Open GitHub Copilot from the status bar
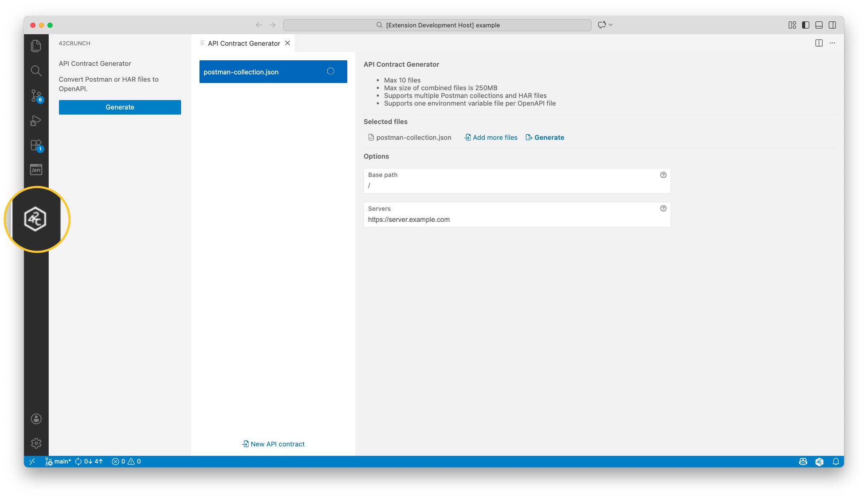The image size is (868, 499). tap(803, 461)
